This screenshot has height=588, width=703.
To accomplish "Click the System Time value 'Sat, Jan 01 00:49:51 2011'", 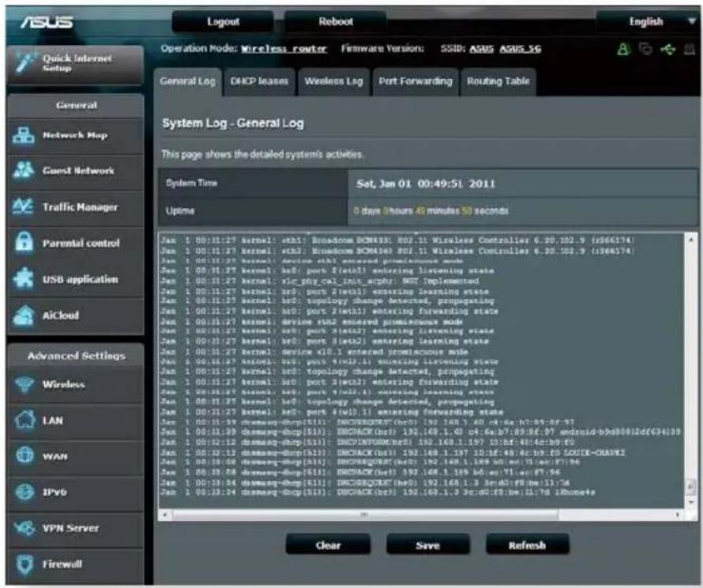I will pyautogui.click(x=426, y=184).
